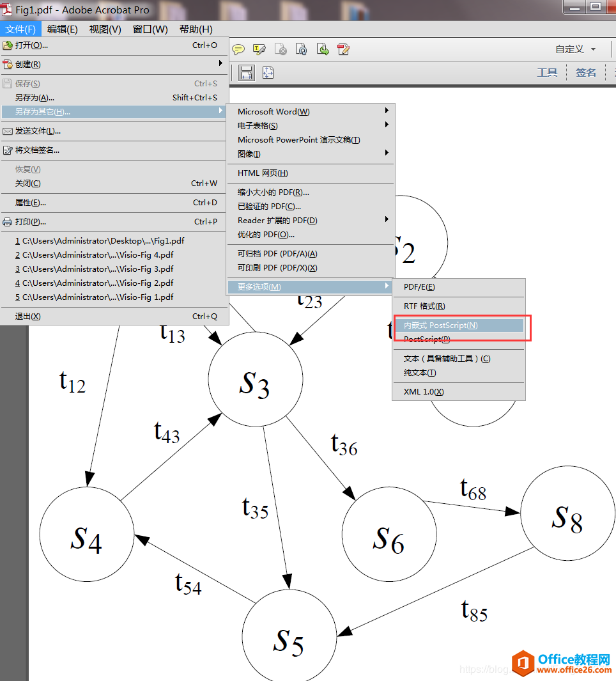Click the fit one full page icon
The height and width of the screenshot is (681, 616).
[268, 72]
